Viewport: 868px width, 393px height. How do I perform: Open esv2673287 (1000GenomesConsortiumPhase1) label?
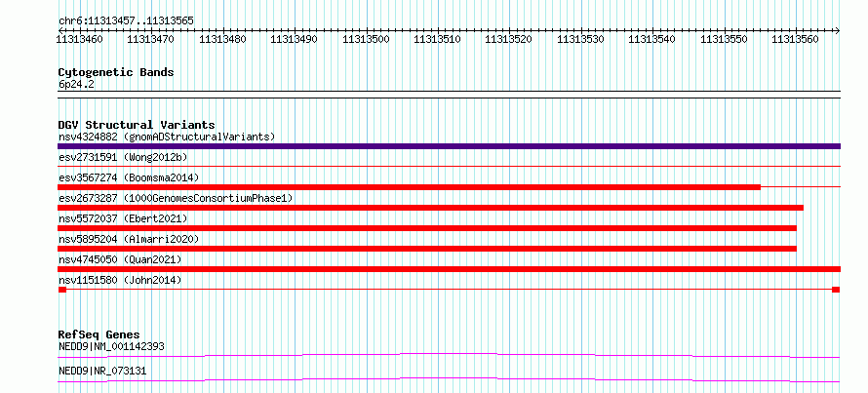pos(176,198)
